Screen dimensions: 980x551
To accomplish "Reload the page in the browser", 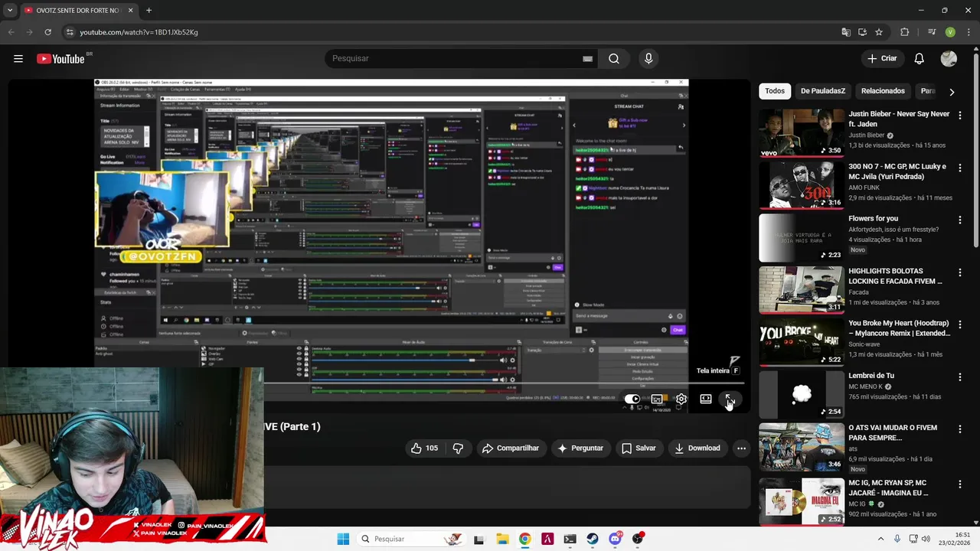I will point(47,32).
